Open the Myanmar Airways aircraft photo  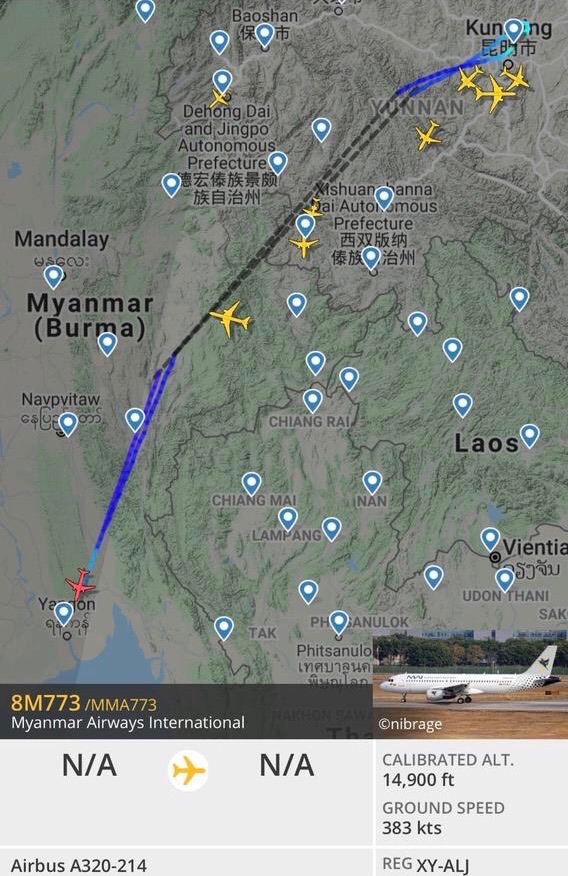click(470, 683)
